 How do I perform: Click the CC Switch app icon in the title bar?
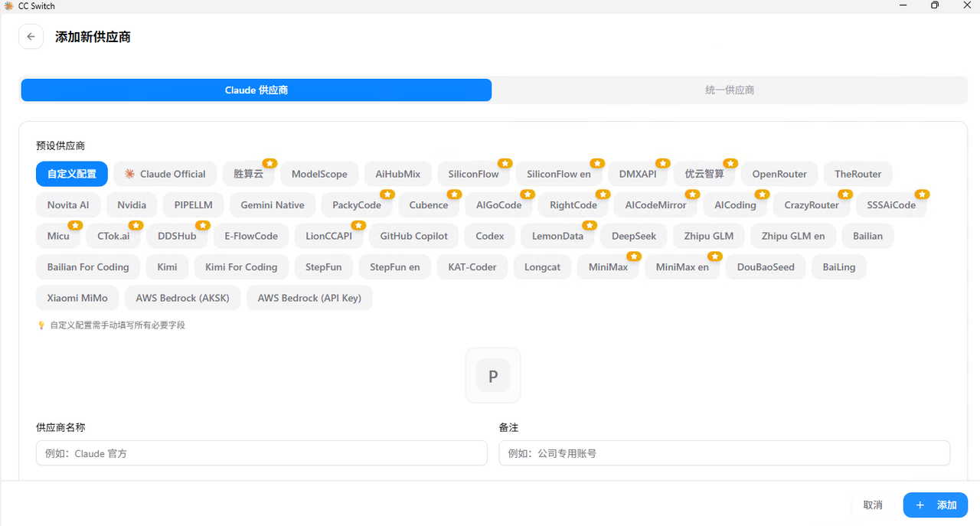pos(8,6)
